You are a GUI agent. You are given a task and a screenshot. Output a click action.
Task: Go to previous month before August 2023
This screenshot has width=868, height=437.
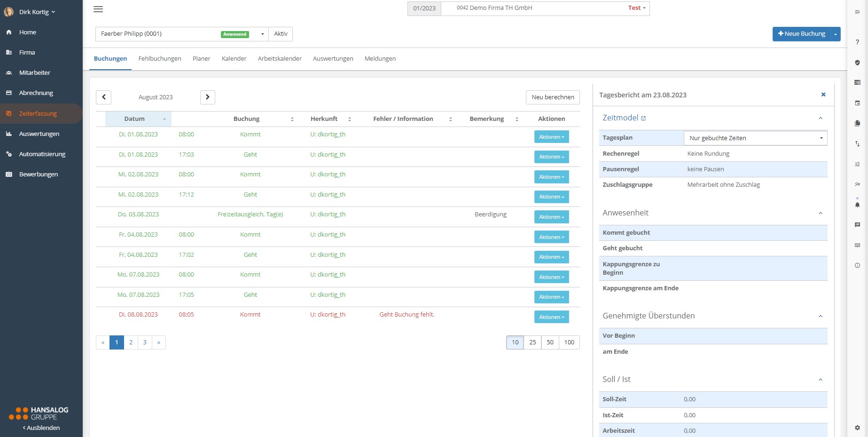[x=104, y=97]
